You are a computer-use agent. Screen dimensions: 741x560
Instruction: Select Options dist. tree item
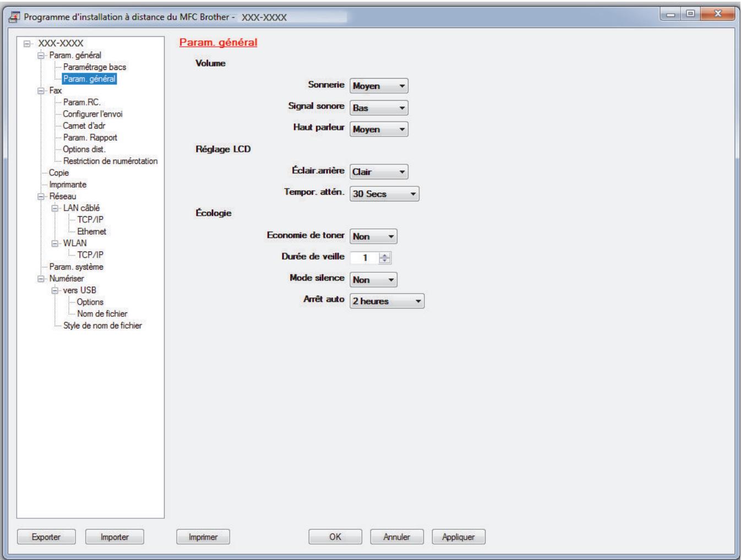[84, 149]
